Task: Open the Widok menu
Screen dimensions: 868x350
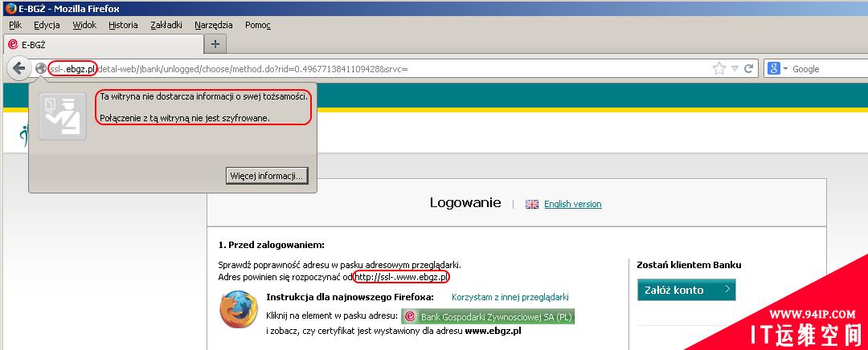Action: click(84, 25)
